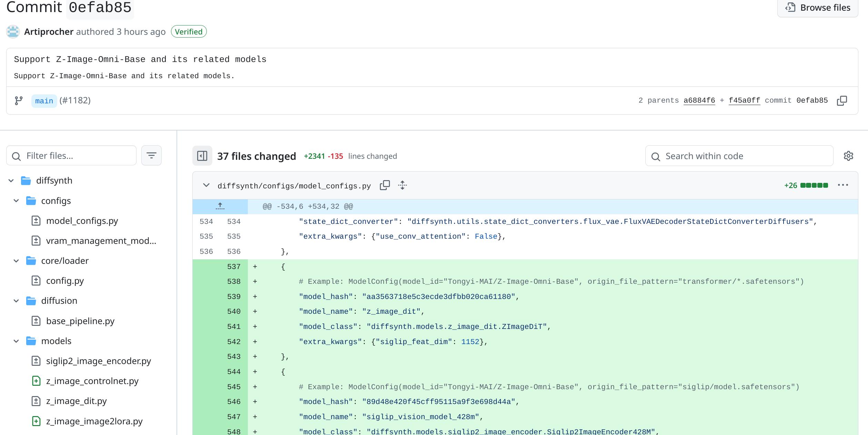
Task: Expand hidden lines above hunk header
Action: [x=220, y=207]
